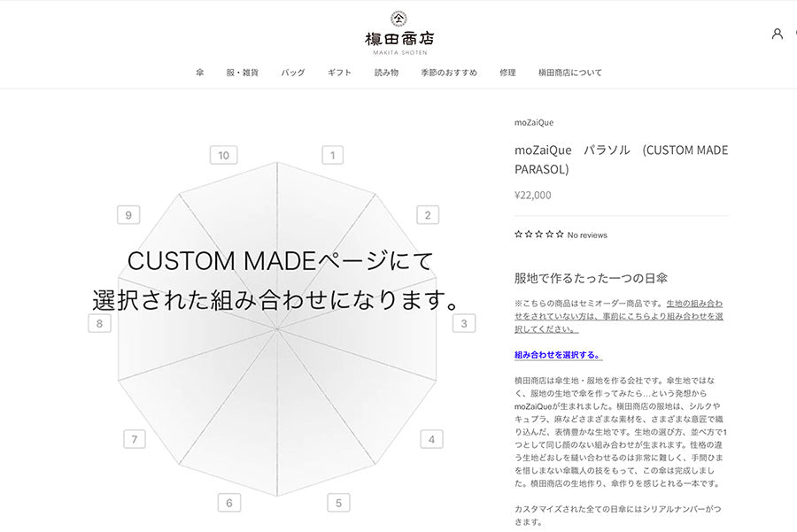This screenshot has width=797, height=532.
Task: Click the moZaiQue brand link
Action: click(534, 122)
